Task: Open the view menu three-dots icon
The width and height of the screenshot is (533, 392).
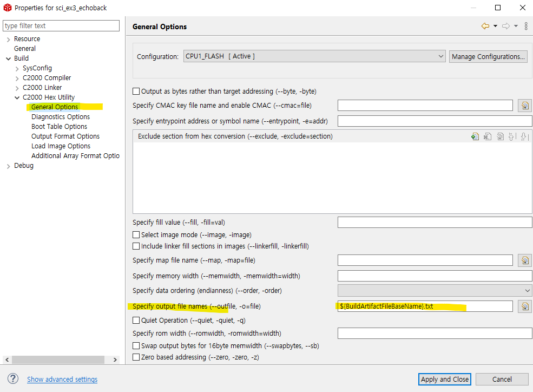Action: coord(526,26)
